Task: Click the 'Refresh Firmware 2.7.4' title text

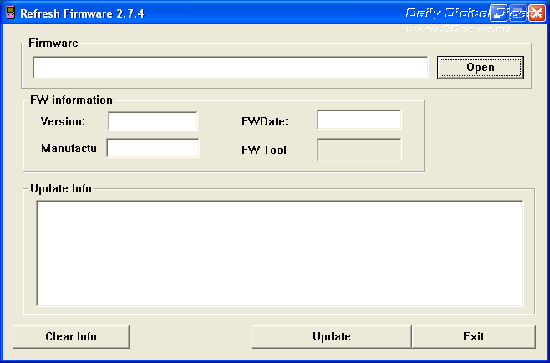Action: (x=82, y=14)
